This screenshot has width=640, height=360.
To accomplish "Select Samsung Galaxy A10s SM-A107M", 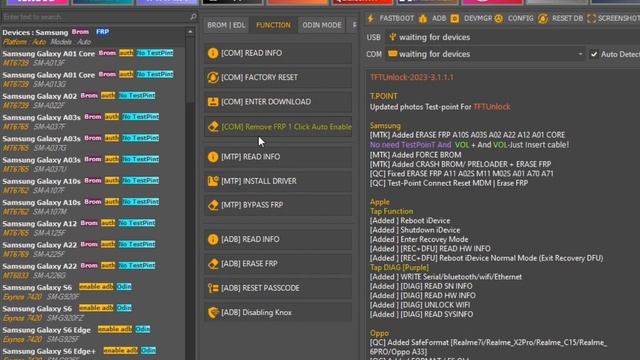I will 93,207.
